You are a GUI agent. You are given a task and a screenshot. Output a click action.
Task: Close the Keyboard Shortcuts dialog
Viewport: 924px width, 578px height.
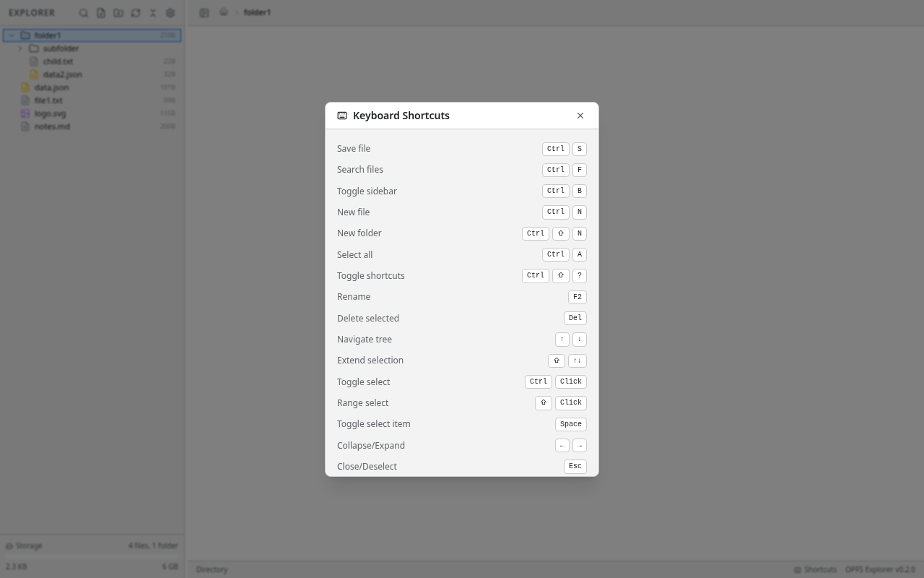coord(580,116)
